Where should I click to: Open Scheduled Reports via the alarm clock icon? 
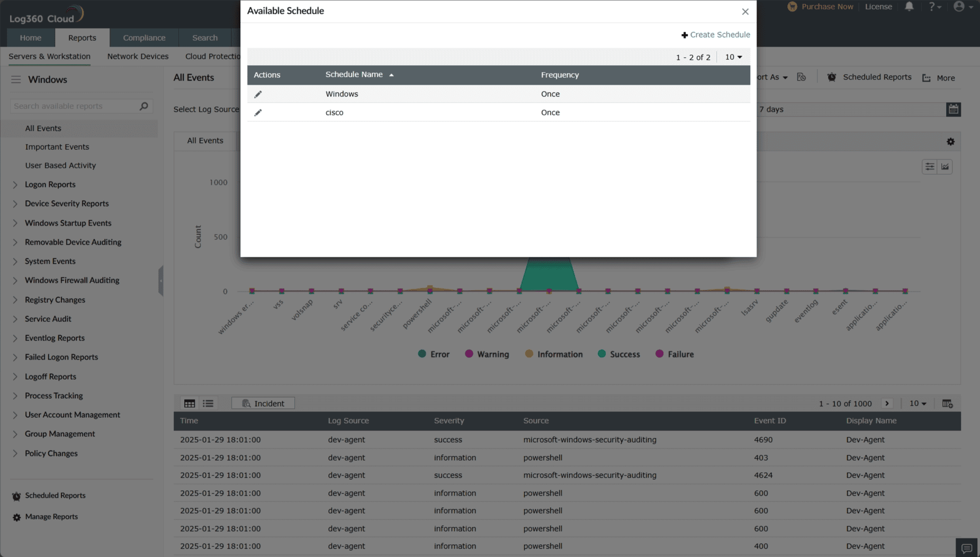point(831,77)
